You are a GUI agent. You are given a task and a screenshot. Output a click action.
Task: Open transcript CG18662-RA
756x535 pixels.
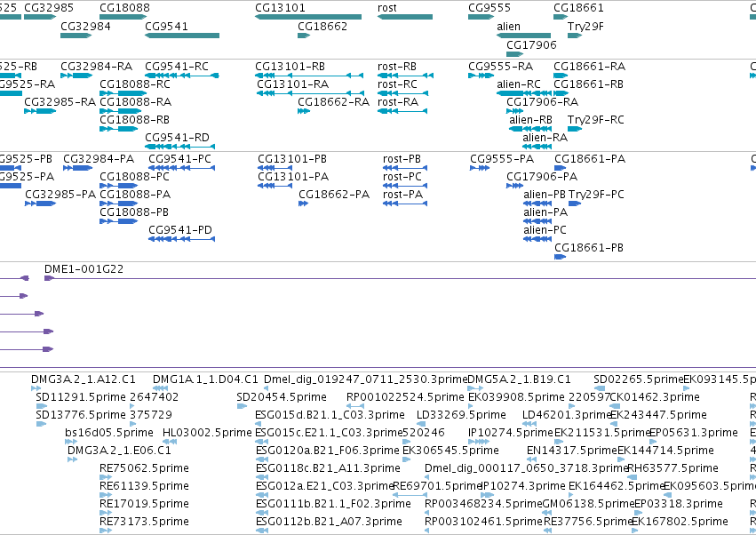(334, 102)
